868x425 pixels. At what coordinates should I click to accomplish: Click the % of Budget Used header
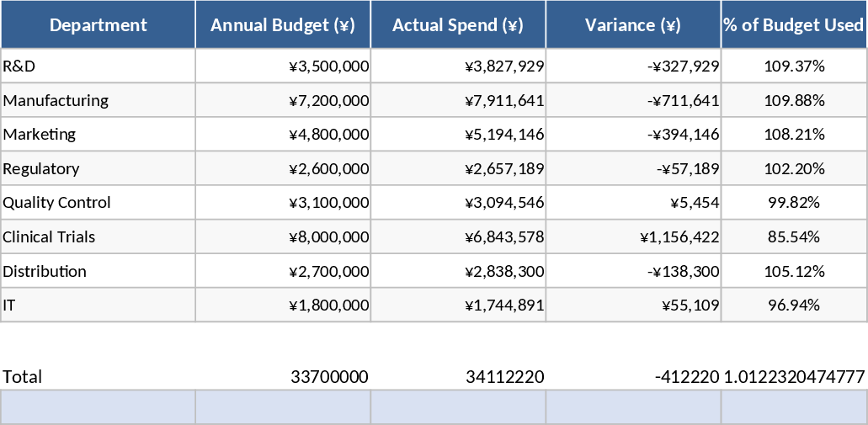click(793, 24)
